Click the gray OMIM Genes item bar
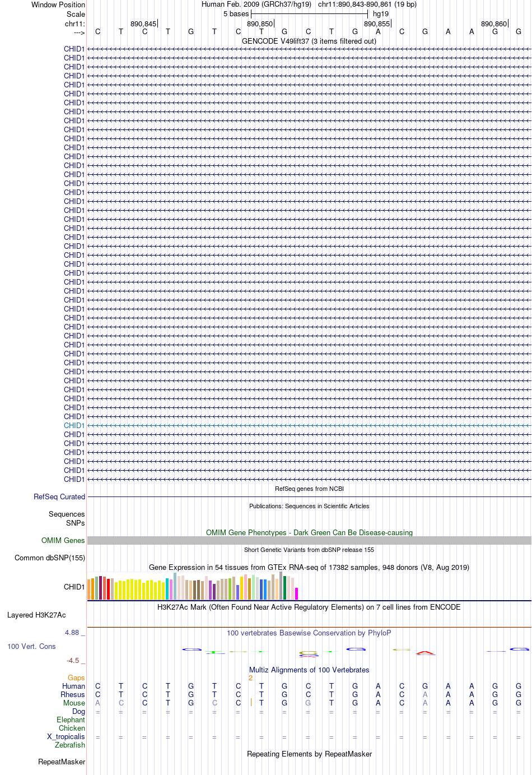 click(309, 540)
